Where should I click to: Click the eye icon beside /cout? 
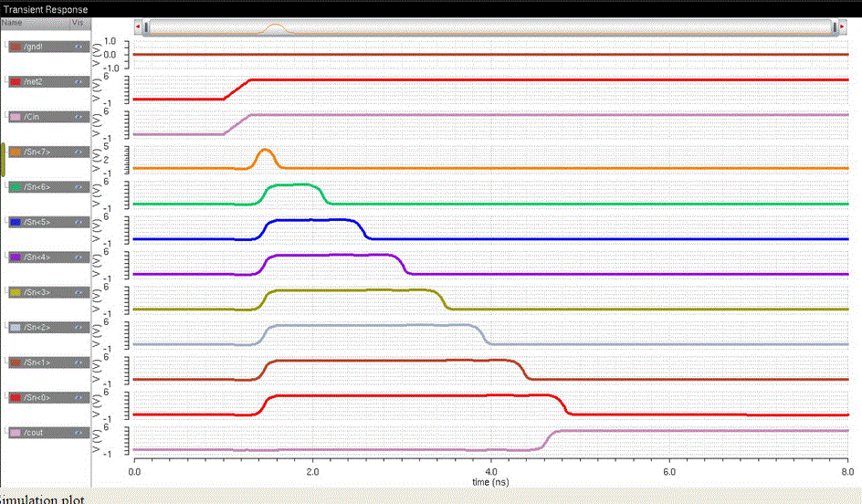(79, 433)
